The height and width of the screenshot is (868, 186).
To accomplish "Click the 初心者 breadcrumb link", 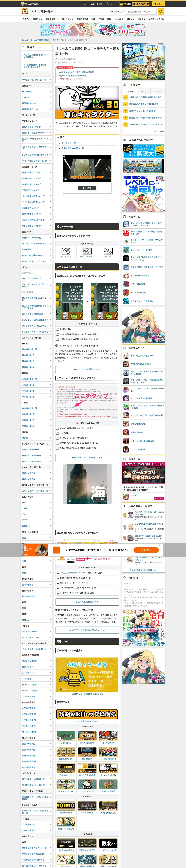I will coord(55,40).
